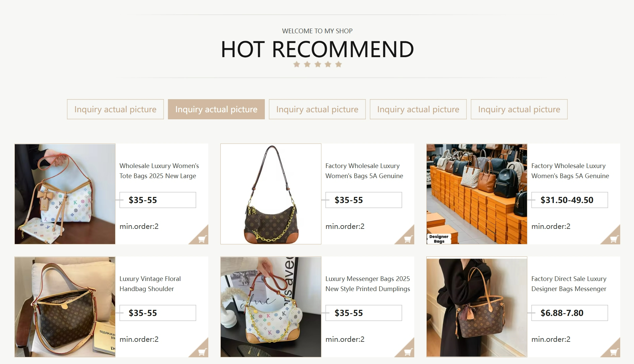Open the white dumpling bag photo
Image resolution: width=634 pixels, height=364 pixels.
(x=271, y=307)
